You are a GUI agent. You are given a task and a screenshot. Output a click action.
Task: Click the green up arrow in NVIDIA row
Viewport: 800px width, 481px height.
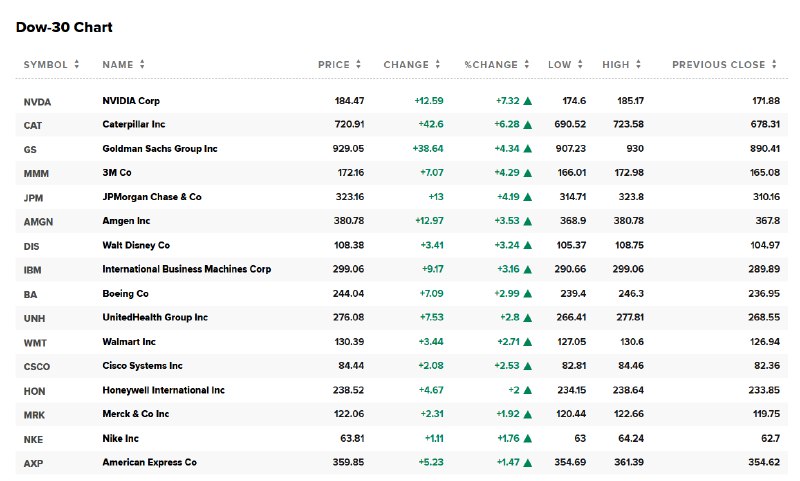(x=527, y=101)
